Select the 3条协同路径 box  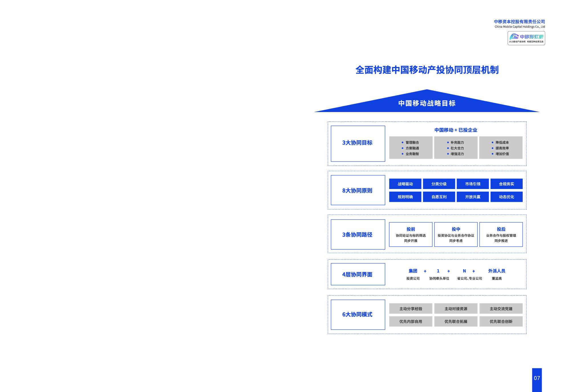(x=358, y=234)
